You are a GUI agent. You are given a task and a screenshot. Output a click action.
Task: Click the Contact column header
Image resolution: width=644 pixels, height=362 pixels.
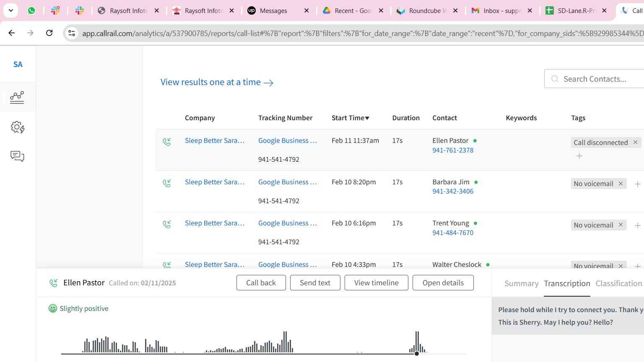tap(445, 118)
